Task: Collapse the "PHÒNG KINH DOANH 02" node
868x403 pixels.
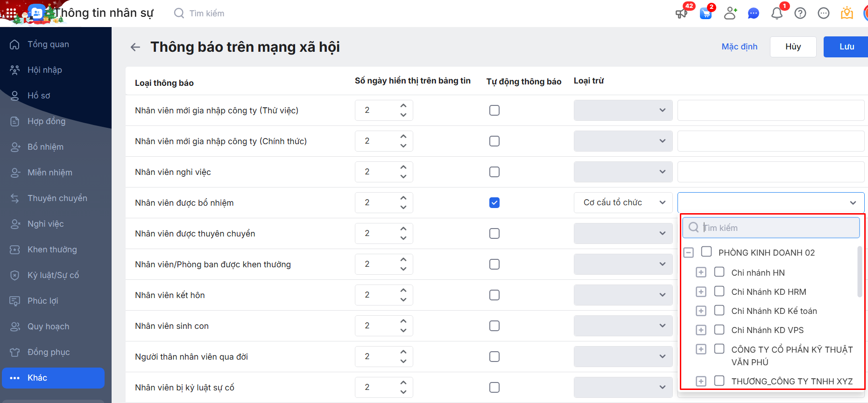Action: (x=688, y=253)
